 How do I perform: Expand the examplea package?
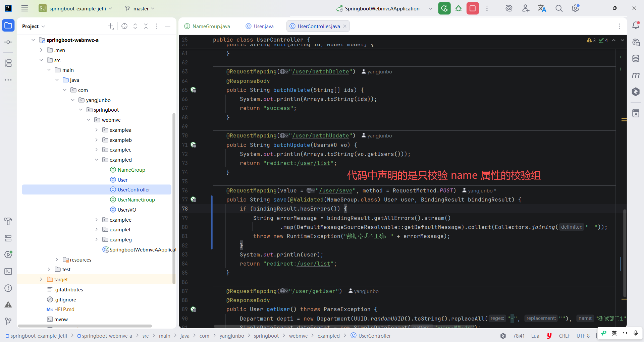(96, 130)
